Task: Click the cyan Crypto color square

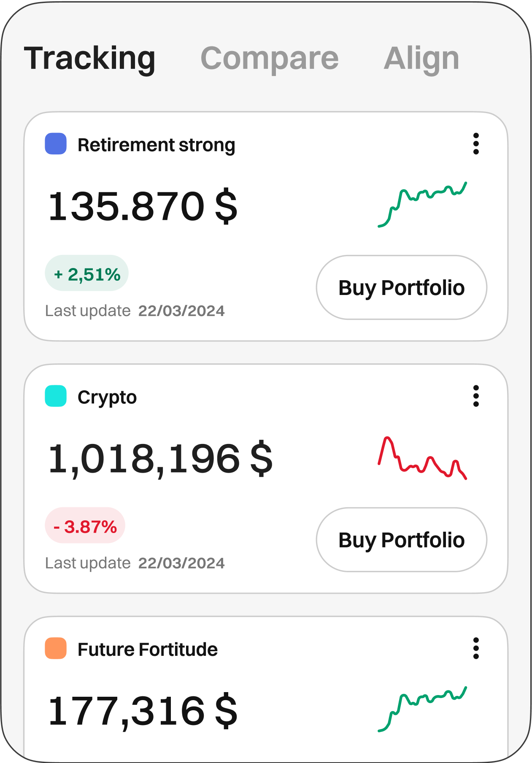Action: tap(56, 396)
